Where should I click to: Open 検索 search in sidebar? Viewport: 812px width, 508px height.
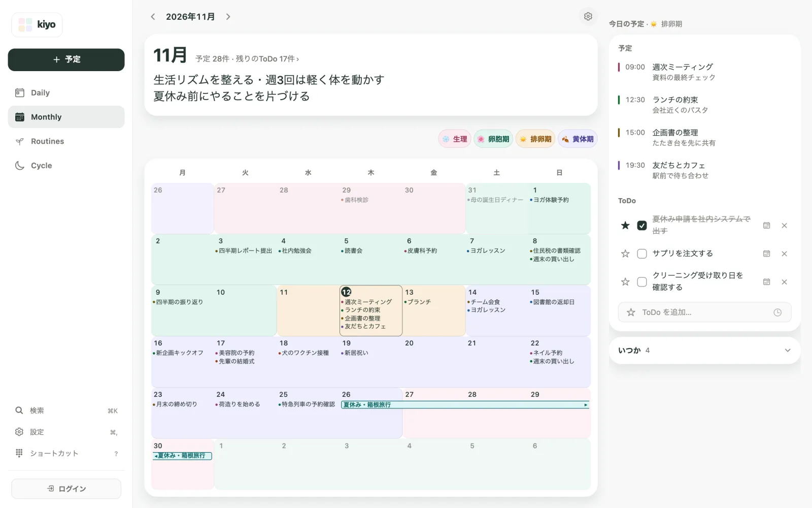66,410
